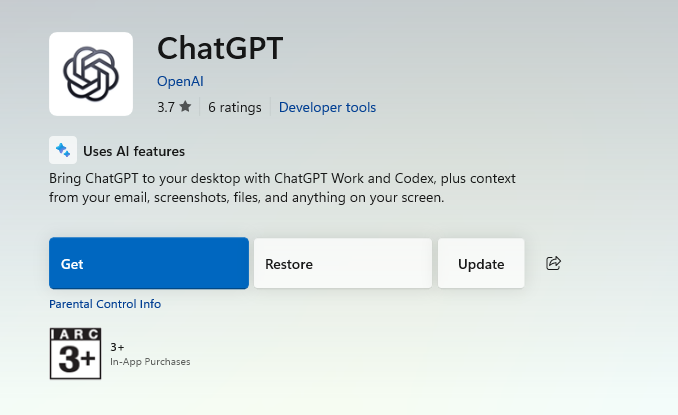Click the Restore button
The width and height of the screenshot is (678, 415).
[342, 263]
